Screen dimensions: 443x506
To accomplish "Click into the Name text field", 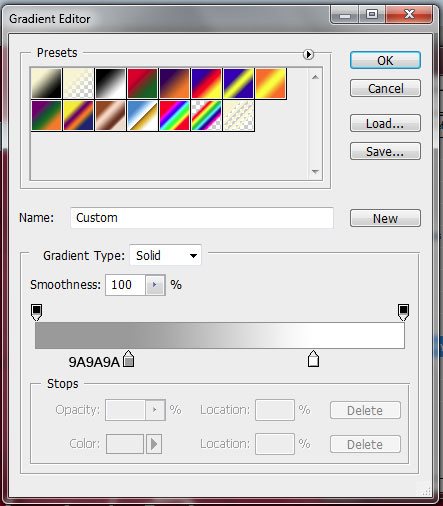I will click(202, 218).
